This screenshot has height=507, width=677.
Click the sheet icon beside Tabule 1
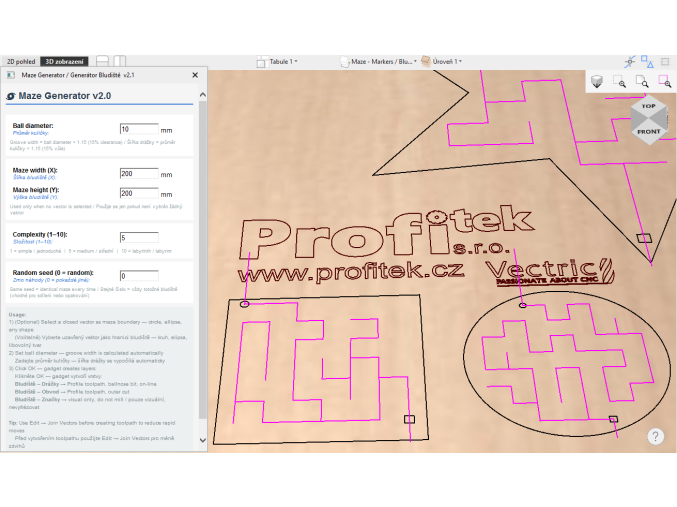[261, 62]
